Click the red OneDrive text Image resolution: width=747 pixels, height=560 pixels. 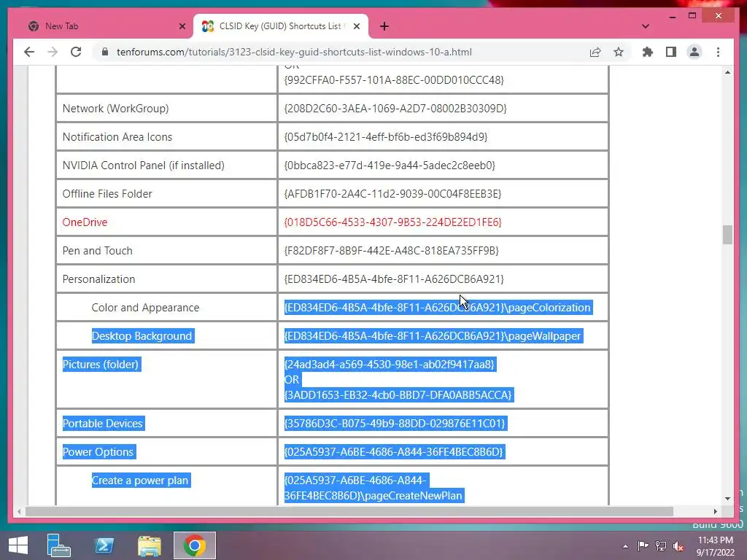85,222
